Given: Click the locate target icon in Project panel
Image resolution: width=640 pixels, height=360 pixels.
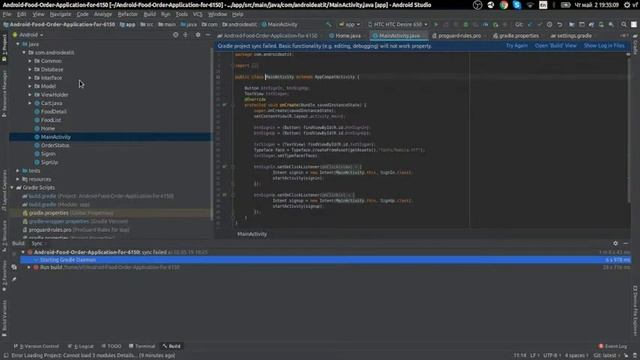Looking at the screenshot, I should [x=176, y=35].
